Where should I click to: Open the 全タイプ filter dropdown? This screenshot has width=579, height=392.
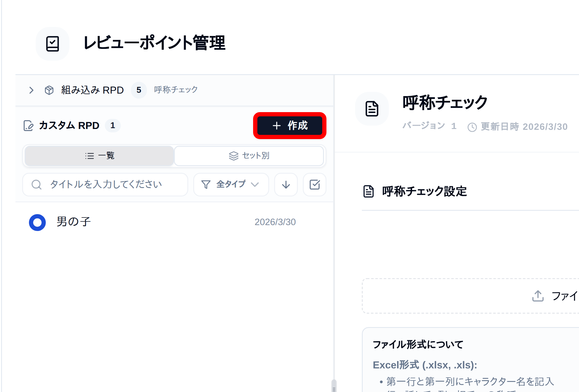[231, 185]
